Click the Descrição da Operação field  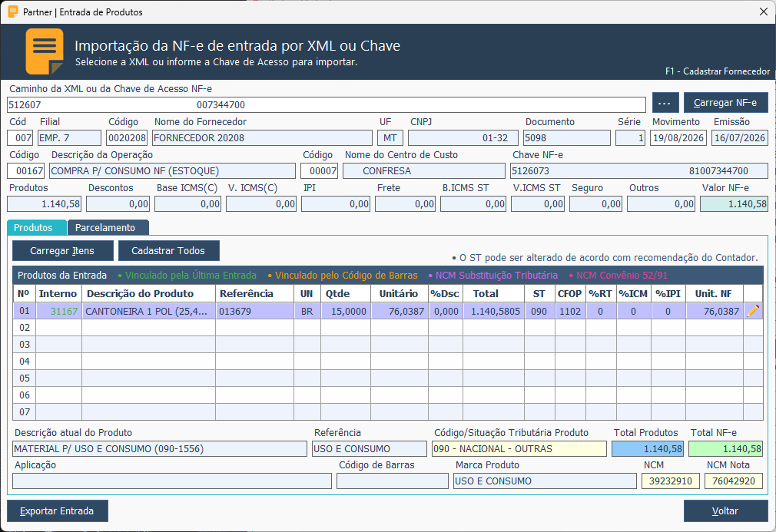click(x=172, y=171)
